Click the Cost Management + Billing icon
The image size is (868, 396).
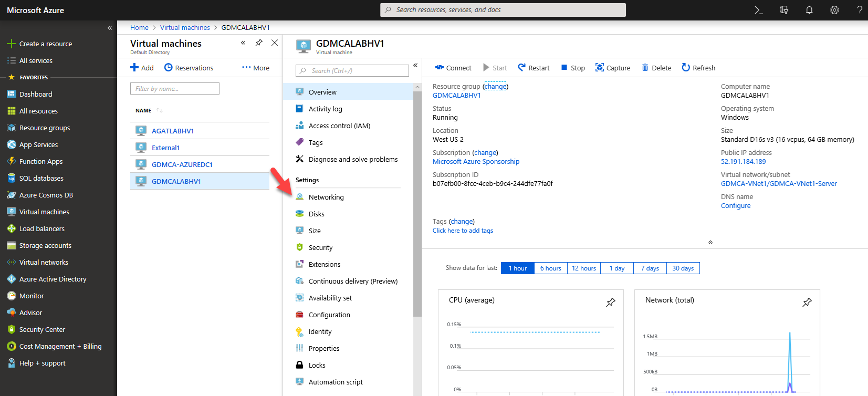[12, 346]
